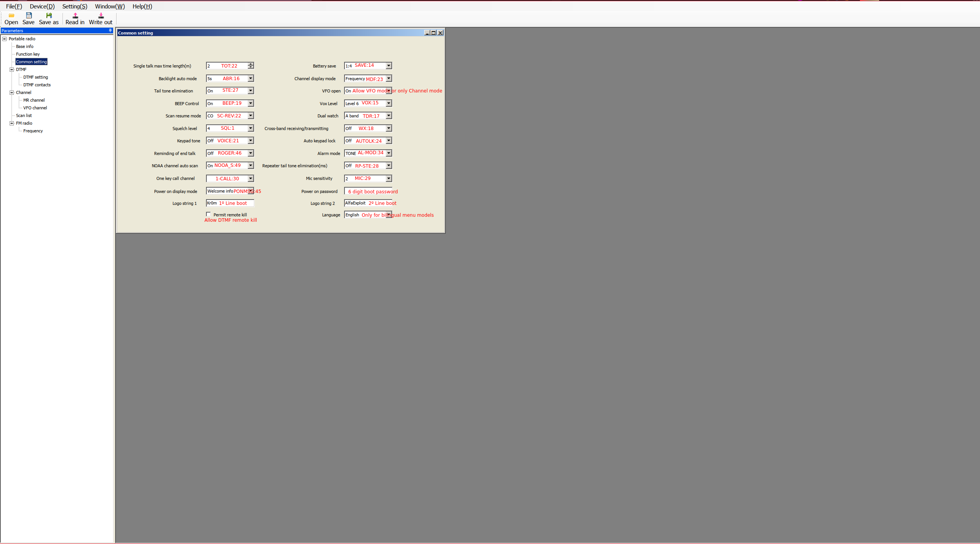Open the Alarm mode dropdown

tap(389, 153)
